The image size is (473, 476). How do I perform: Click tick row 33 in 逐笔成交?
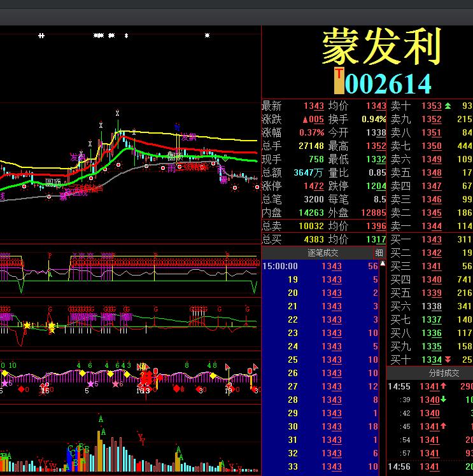coord(321,466)
